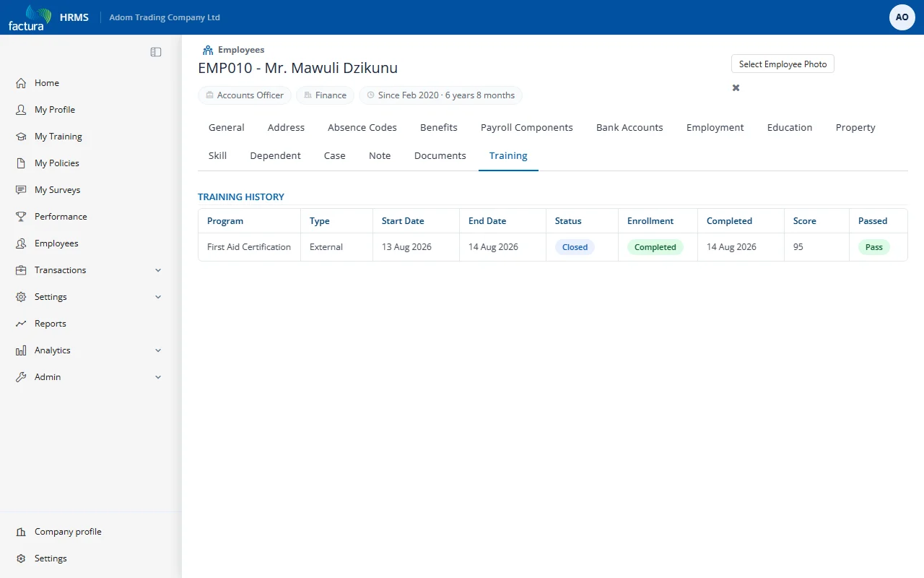Expand the upper Settings menu chevron
Image resolution: width=924 pixels, height=578 pixels.
pos(158,297)
